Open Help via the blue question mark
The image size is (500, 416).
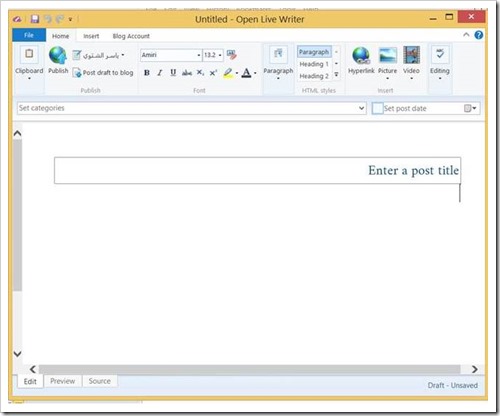pyautogui.click(x=479, y=35)
